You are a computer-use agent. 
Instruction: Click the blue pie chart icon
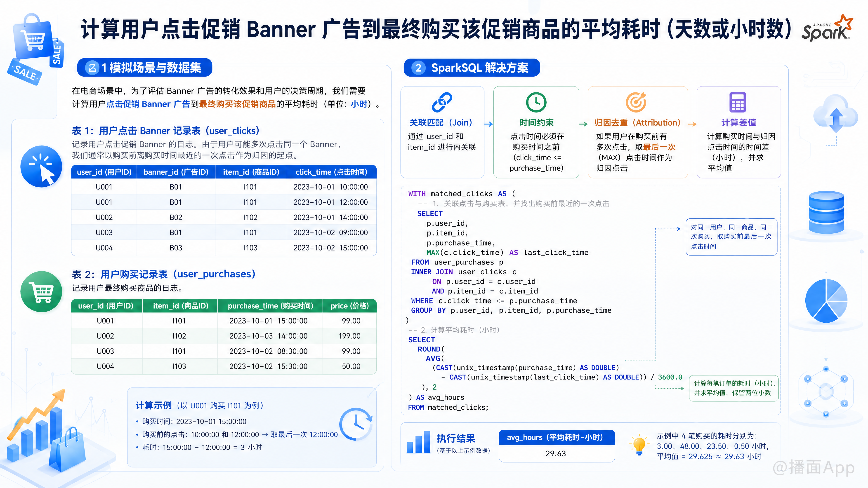tap(826, 301)
